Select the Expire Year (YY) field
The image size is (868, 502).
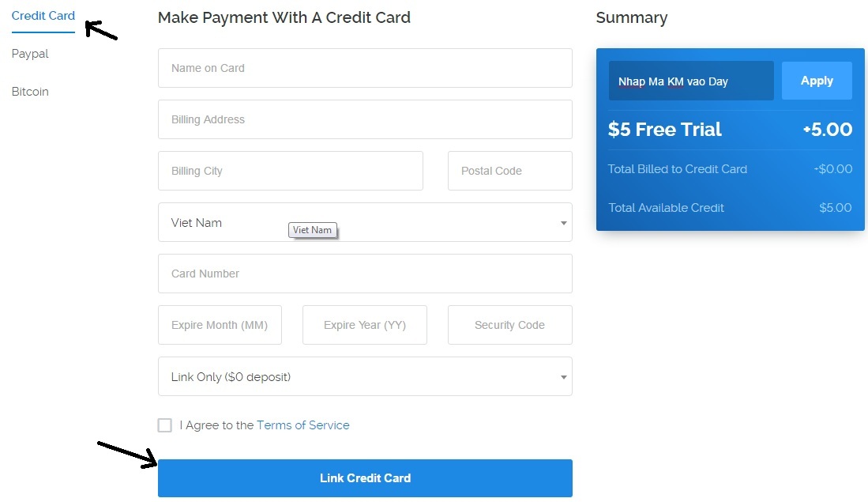[x=364, y=325]
